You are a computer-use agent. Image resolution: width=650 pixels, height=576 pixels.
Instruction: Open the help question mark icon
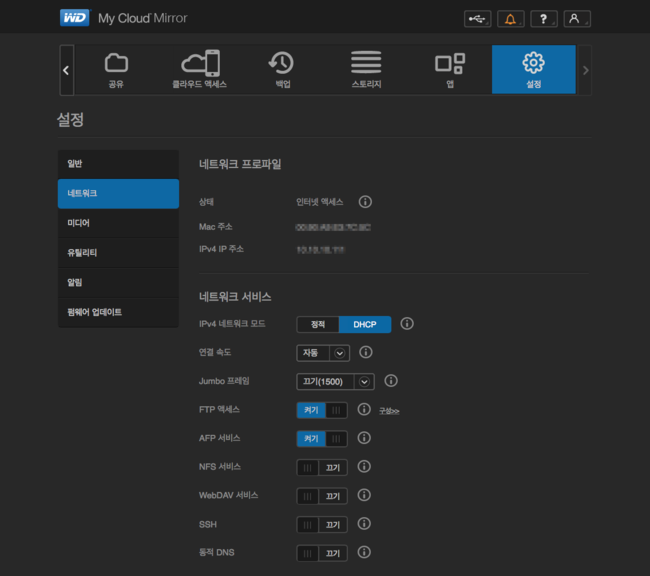coord(544,19)
